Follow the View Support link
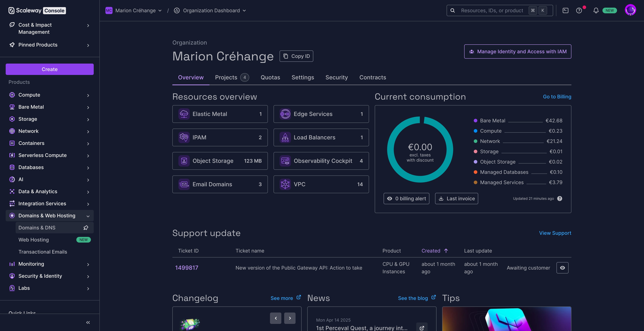 point(555,233)
